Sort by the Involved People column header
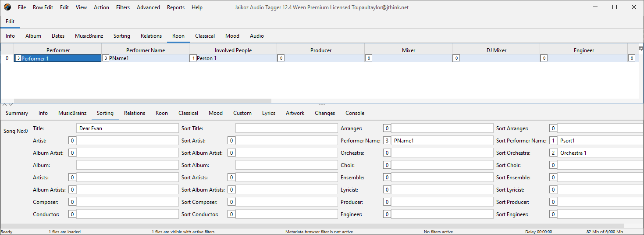This screenshot has height=235, width=644. (x=233, y=50)
